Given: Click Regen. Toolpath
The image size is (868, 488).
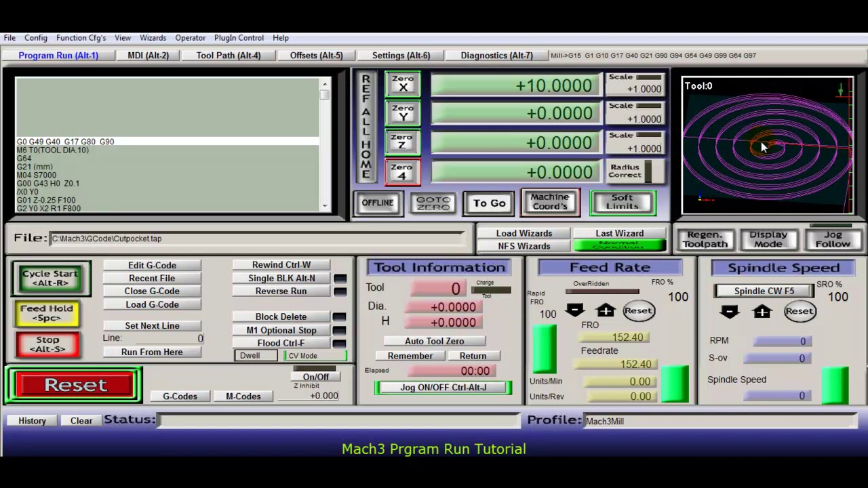Looking at the screenshot, I should coord(705,239).
